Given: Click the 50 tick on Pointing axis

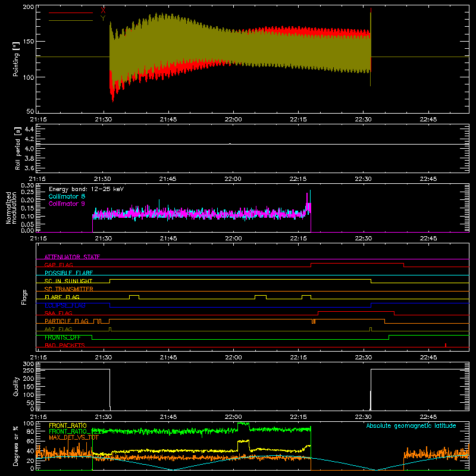Looking at the screenshot, I should pyautogui.click(x=30, y=111).
